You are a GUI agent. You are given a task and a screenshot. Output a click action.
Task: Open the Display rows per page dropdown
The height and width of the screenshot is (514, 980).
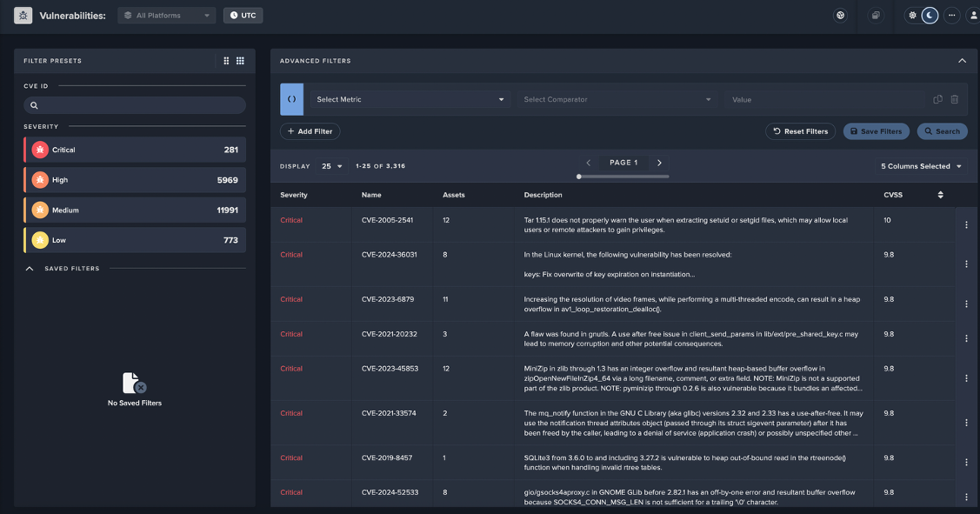coord(333,165)
